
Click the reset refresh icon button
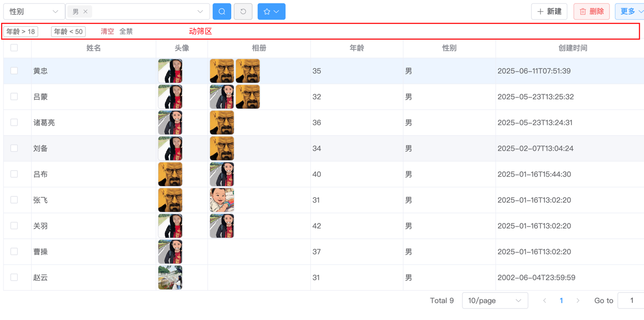tap(243, 11)
